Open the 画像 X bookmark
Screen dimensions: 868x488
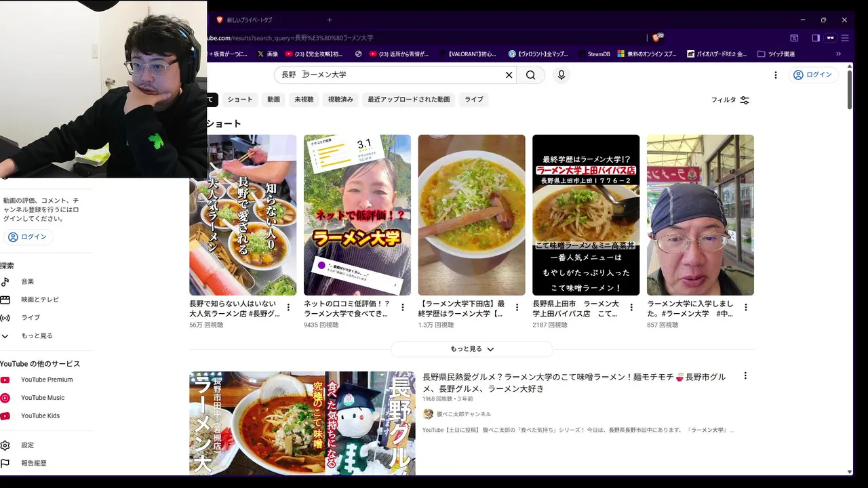[268, 54]
